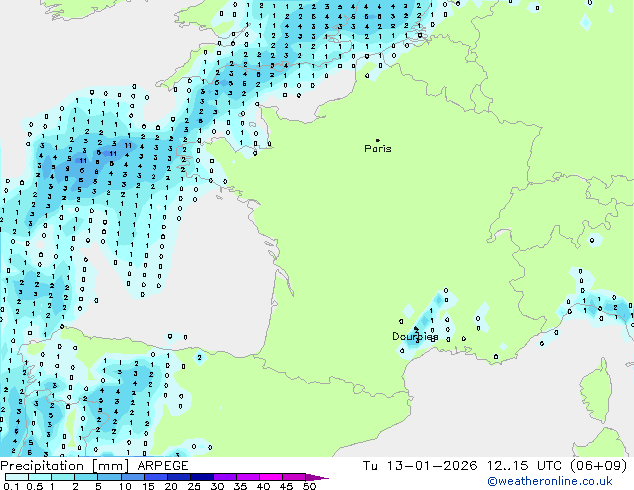
Task: Click the legend value label '25'
Action: (194, 486)
